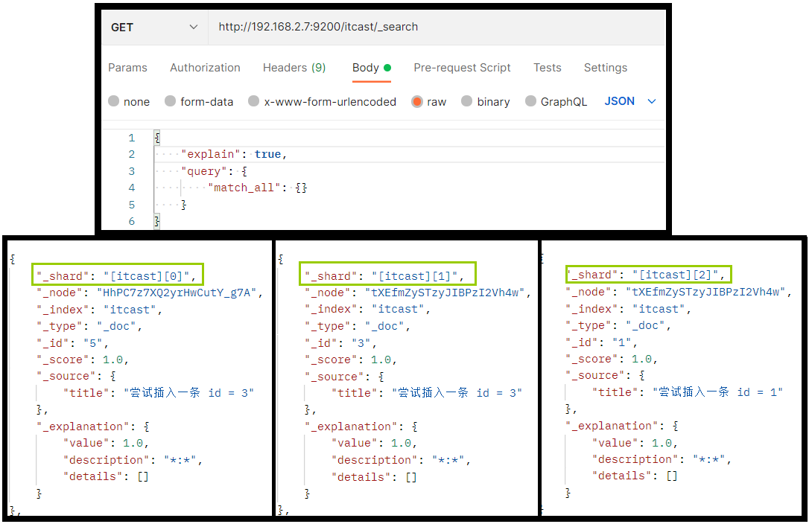Viewport: 812px width, 524px height.
Task: Click the _node value in the [itcast][1] result
Action: click(x=445, y=293)
